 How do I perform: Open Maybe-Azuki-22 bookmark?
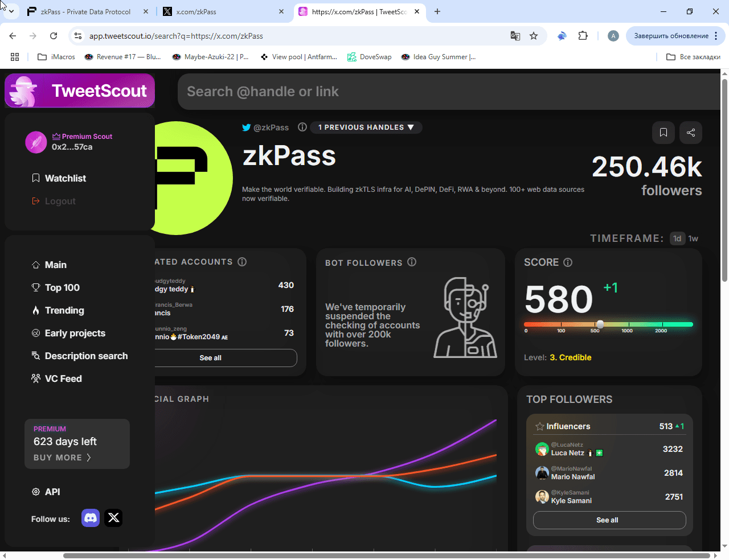click(x=210, y=57)
